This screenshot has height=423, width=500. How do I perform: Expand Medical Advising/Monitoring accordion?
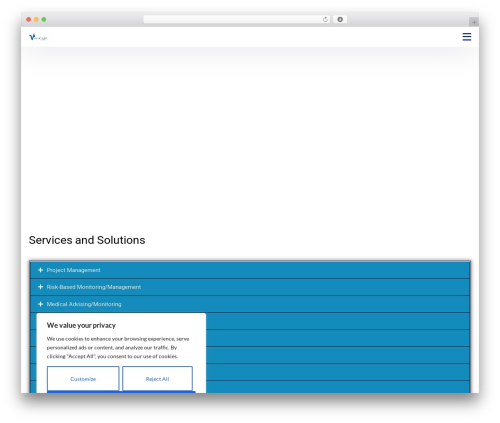pyautogui.click(x=250, y=304)
